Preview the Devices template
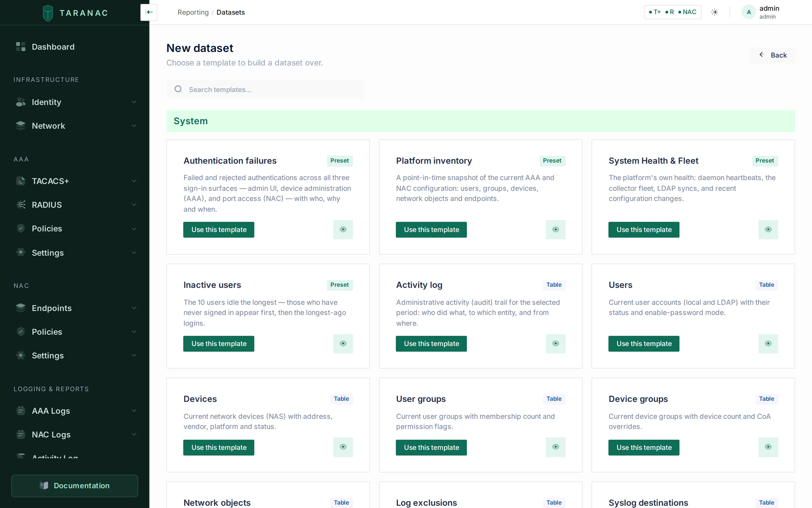This screenshot has height=508, width=812. [343, 447]
